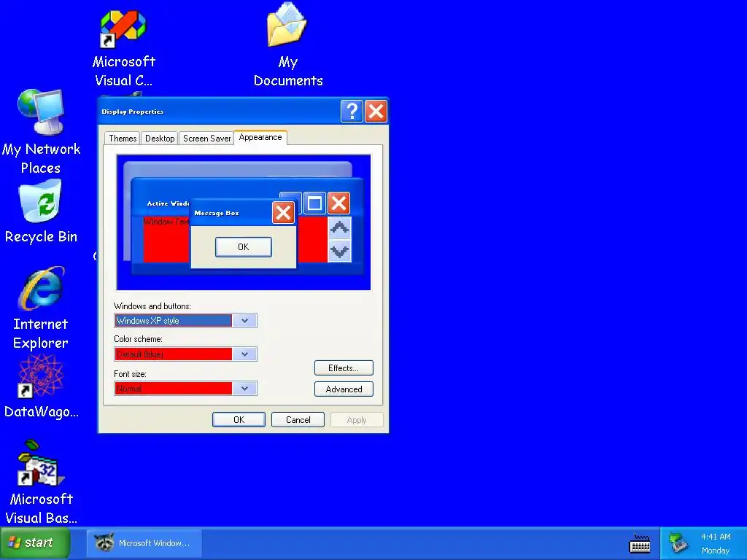Screen dimensions: 747x560
Task: Confirm Display Properties with OK
Action: [x=239, y=419]
